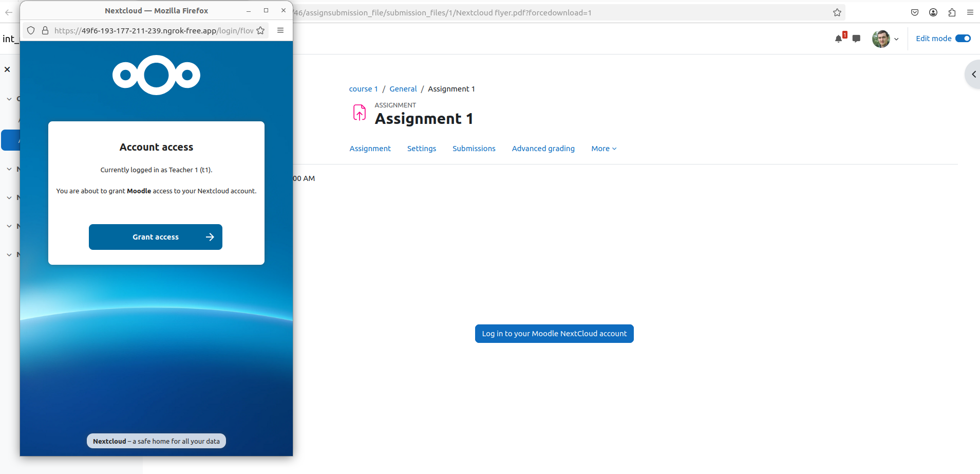Switch to the Submissions tab
This screenshot has width=980, height=474.
474,149
